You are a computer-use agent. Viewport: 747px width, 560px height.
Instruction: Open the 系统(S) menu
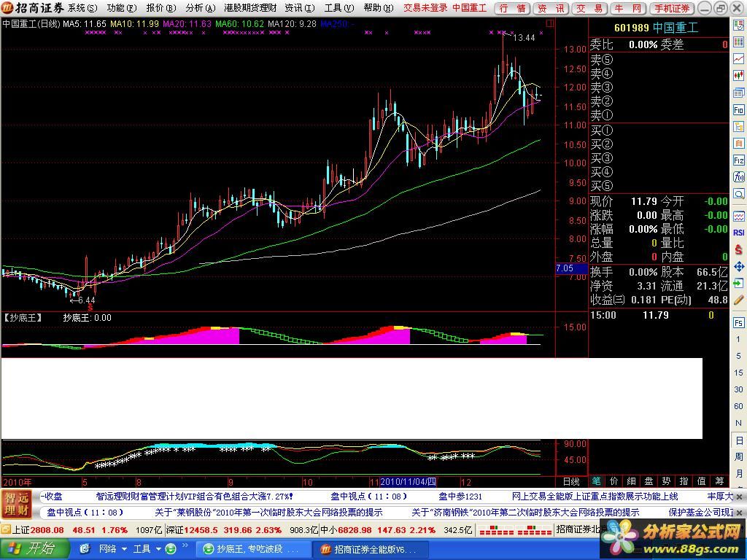pos(82,8)
